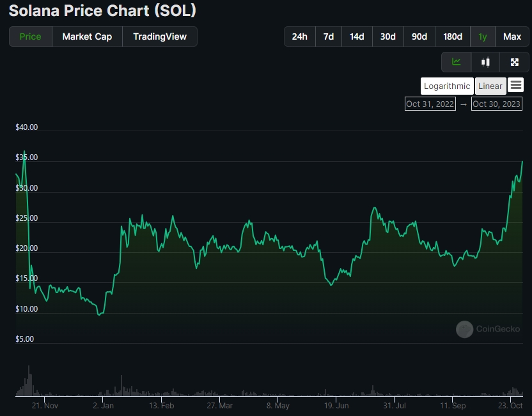Switch to candlestick chart icon

(485, 62)
